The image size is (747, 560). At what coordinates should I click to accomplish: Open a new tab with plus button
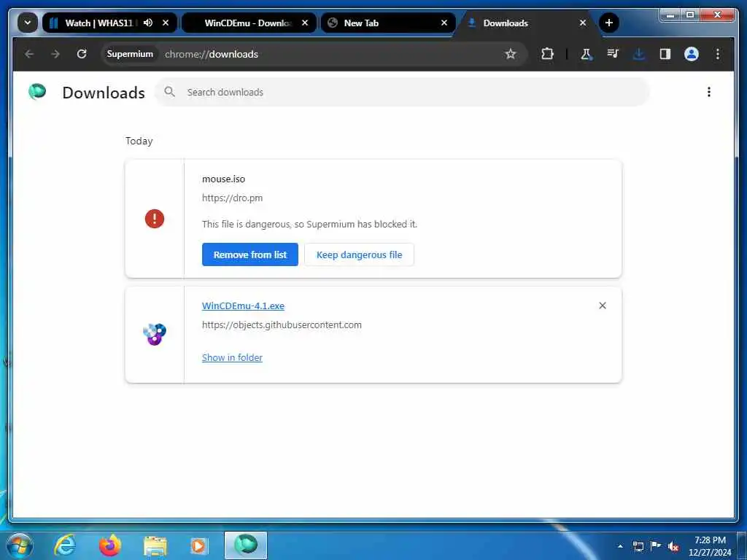point(608,23)
